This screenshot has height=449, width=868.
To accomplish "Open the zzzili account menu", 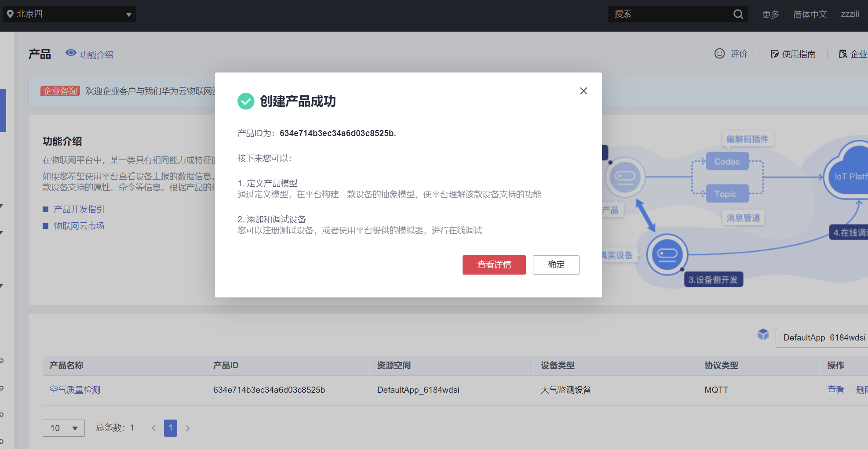I will tap(850, 14).
